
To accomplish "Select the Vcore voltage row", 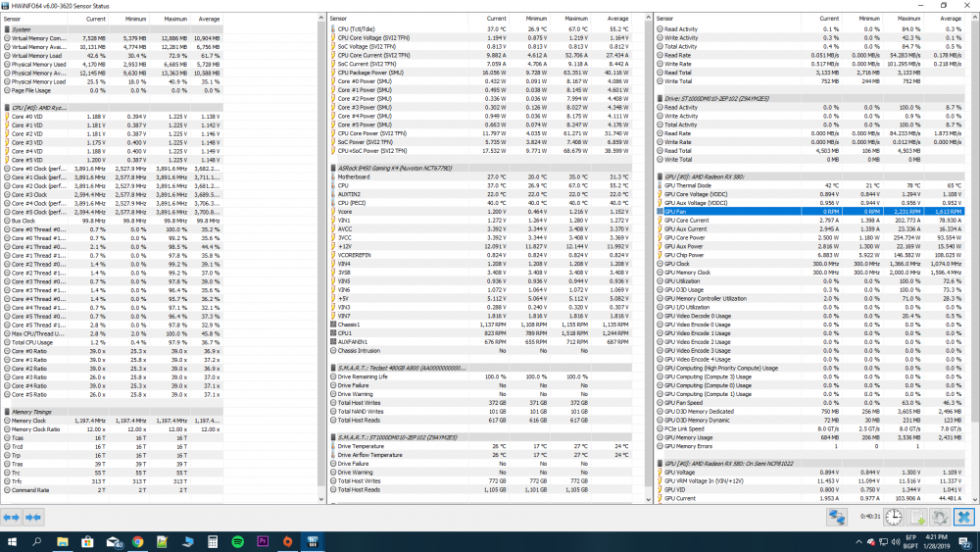I will (480, 212).
